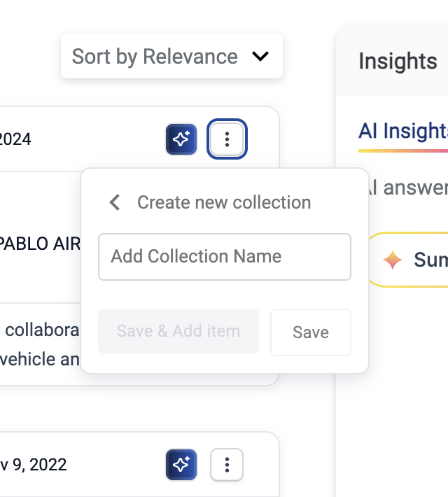Open the Sort by Relevance dropdown
The image size is (448, 497).
tap(171, 56)
